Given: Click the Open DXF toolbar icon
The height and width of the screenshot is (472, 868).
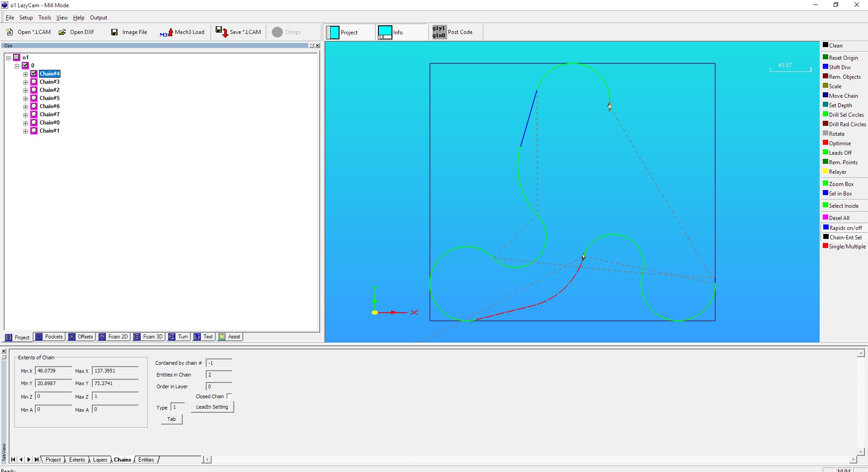Looking at the screenshot, I should pyautogui.click(x=62, y=32).
